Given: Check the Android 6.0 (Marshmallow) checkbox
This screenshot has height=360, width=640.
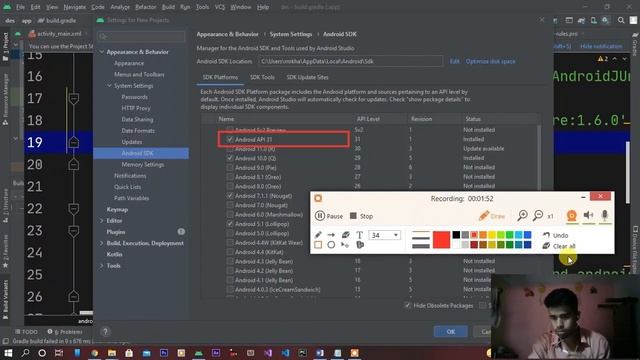Looking at the screenshot, I should (230, 214).
